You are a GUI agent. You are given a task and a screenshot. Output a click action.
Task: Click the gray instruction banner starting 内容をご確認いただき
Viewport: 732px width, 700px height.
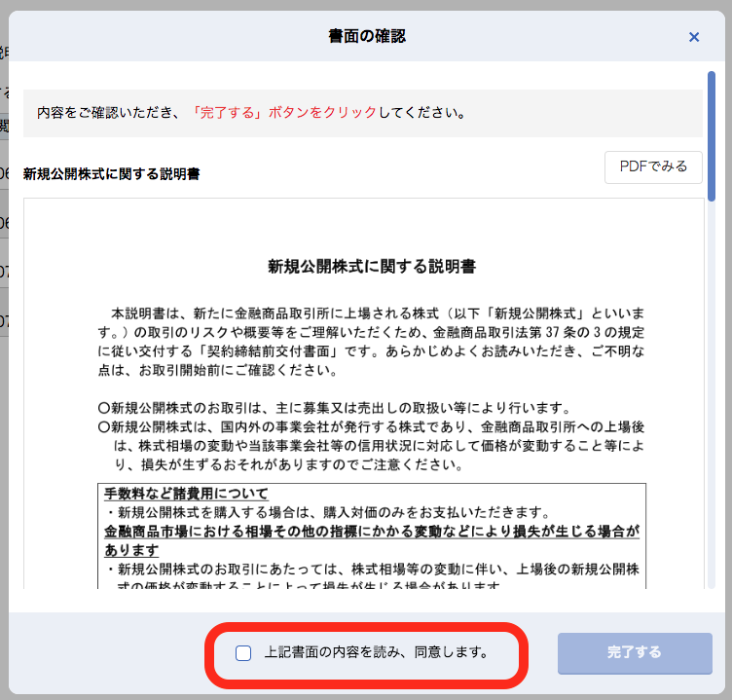point(362,112)
